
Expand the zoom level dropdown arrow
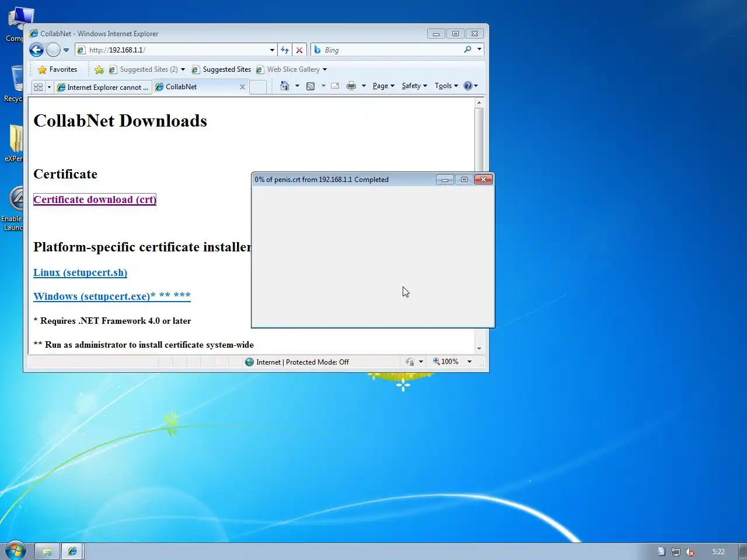pyautogui.click(x=469, y=362)
